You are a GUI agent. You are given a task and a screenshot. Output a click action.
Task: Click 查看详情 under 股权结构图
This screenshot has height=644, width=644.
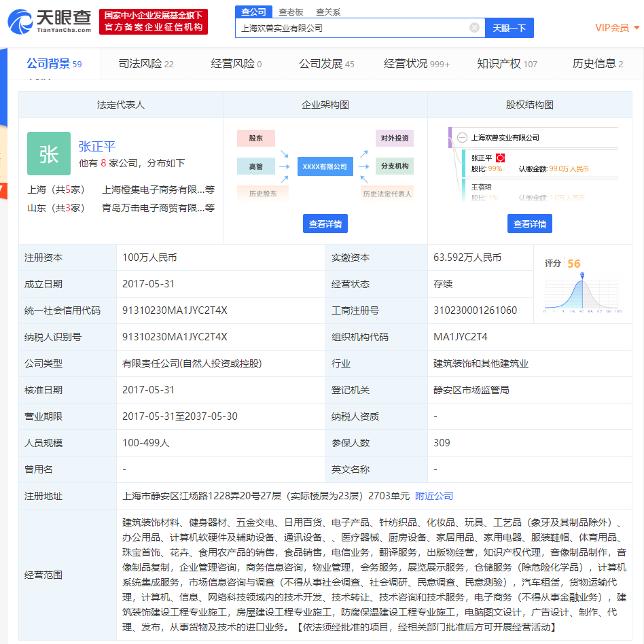(529, 223)
